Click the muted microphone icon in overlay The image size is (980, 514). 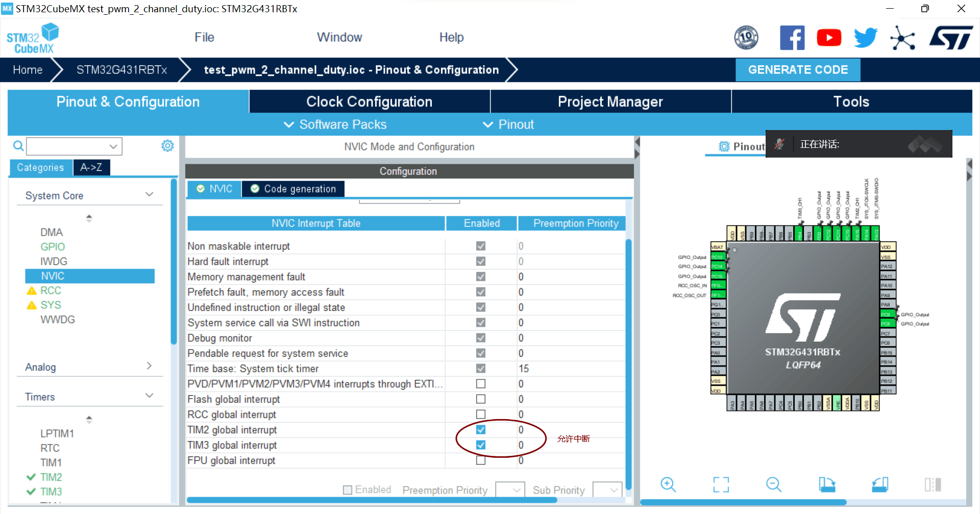pyautogui.click(x=779, y=144)
